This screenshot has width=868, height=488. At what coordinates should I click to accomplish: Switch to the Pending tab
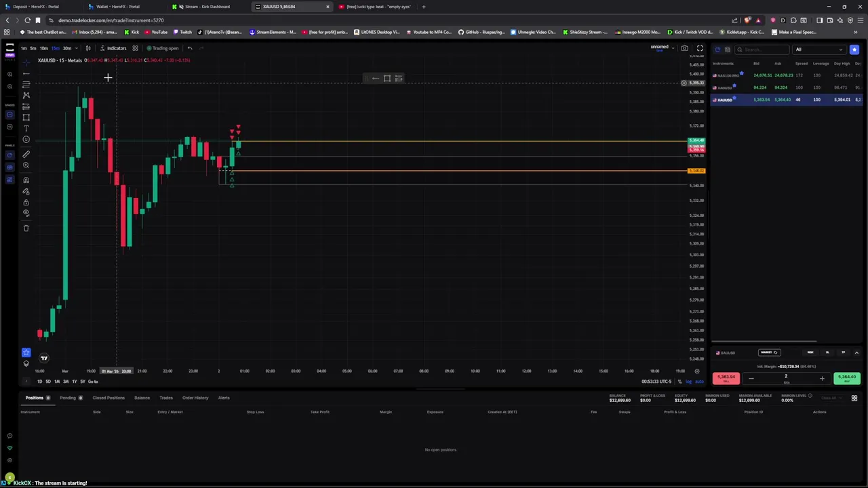71,398
